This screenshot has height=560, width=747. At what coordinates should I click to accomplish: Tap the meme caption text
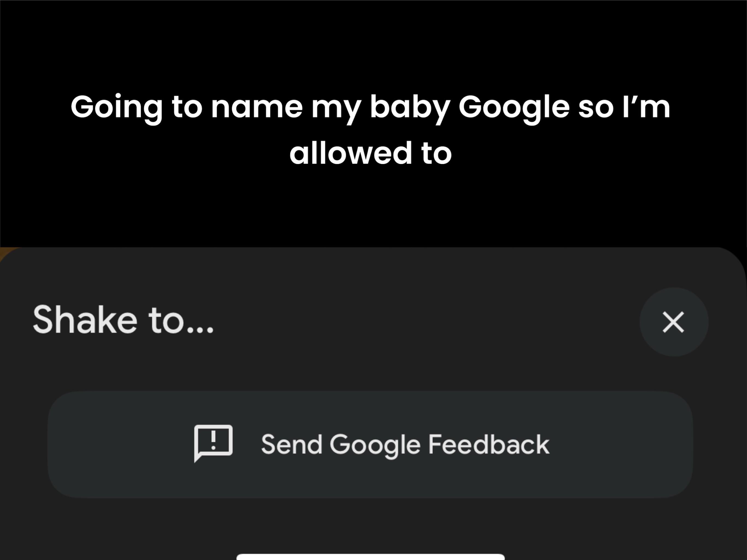[370, 129]
